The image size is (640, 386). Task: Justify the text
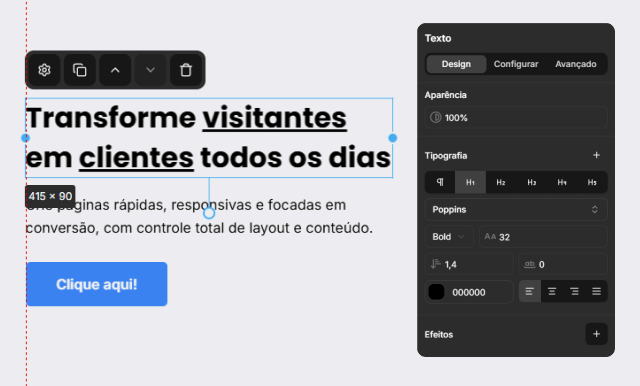pos(596,291)
